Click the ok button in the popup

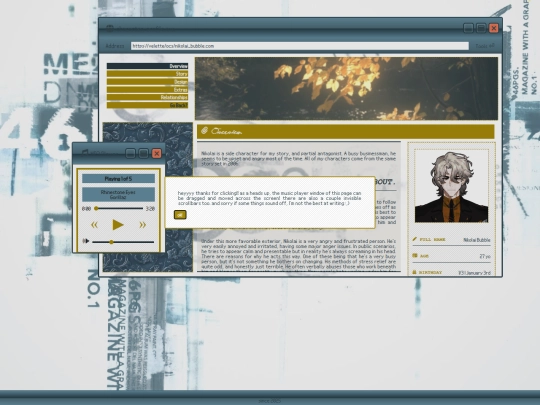pos(180,215)
